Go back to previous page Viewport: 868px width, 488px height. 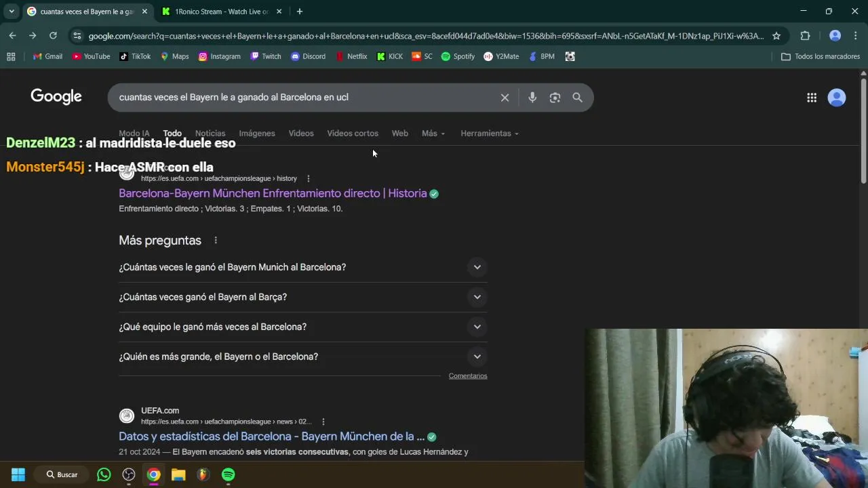pos(12,36)
